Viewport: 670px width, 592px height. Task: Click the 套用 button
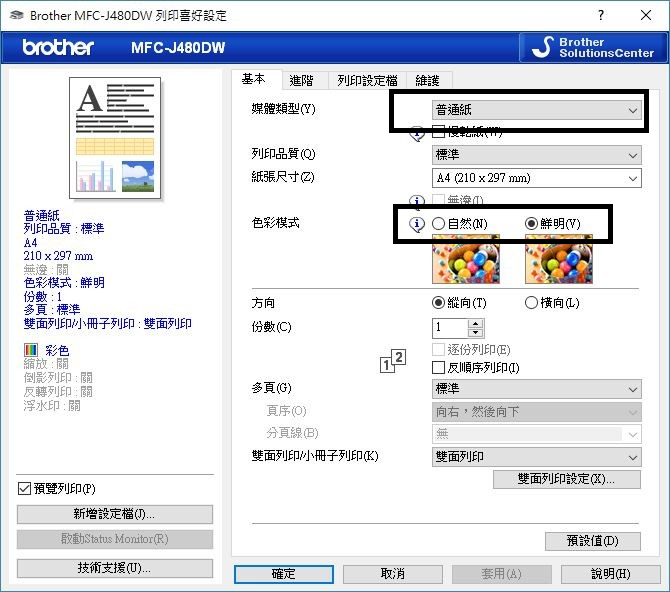tap(502, 574)
